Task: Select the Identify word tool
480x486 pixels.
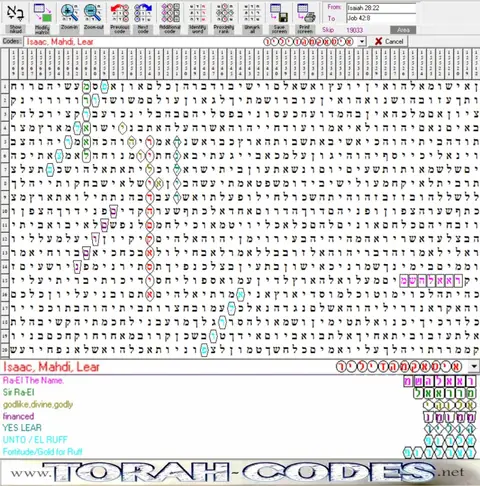Action: click(197, 13)
